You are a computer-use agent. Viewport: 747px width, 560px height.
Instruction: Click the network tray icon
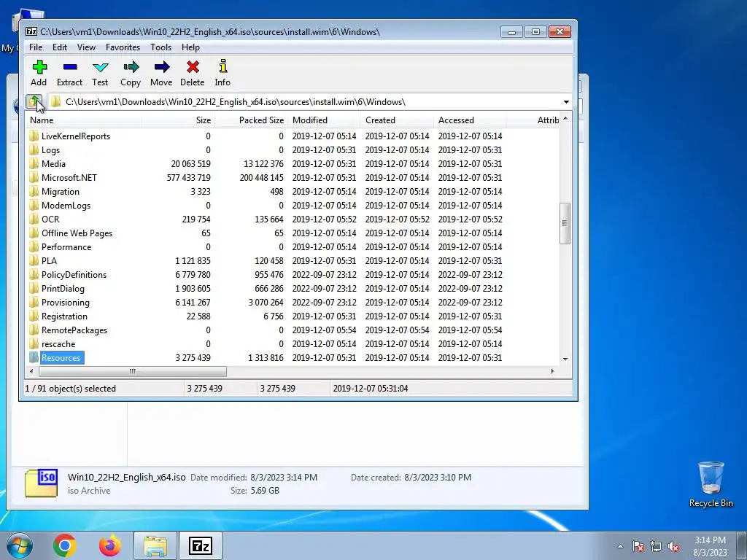(656, 547)
